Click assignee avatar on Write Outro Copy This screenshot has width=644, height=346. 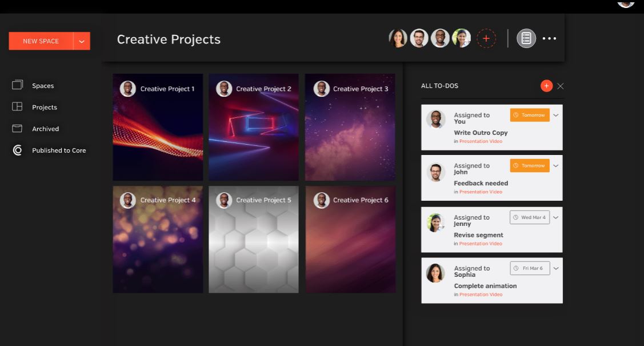pyautogui.click(x=436, y=119)
